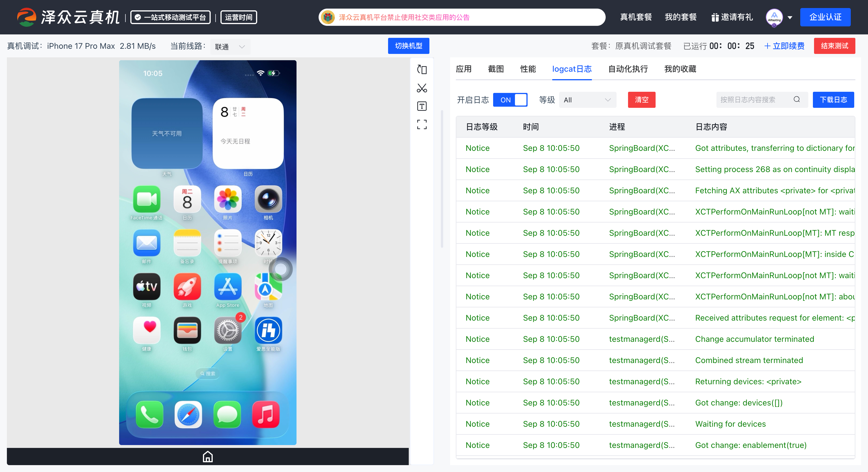
Task: Click the rotate screen icon
Action: [x=422, y=69]
